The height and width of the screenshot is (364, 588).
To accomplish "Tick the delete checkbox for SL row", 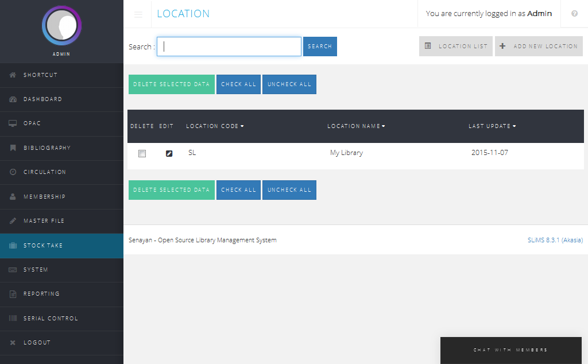I will (142, 153).
